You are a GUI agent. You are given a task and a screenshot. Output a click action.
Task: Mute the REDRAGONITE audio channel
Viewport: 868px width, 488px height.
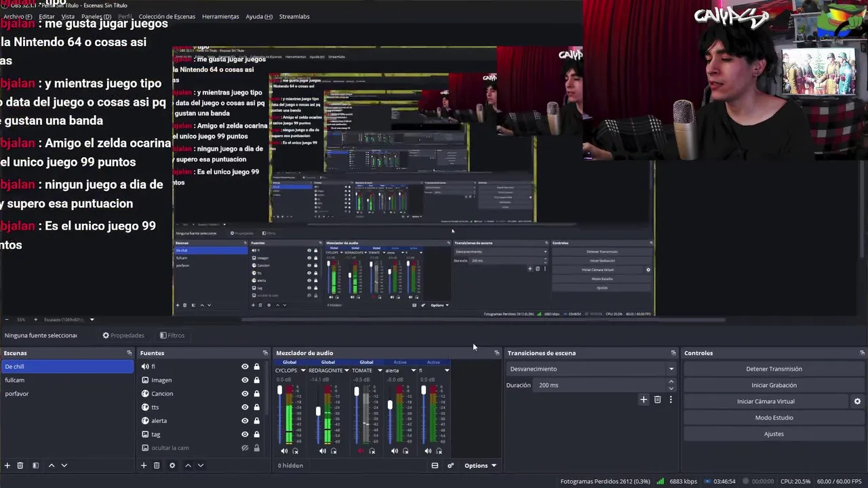coord(323,451)
